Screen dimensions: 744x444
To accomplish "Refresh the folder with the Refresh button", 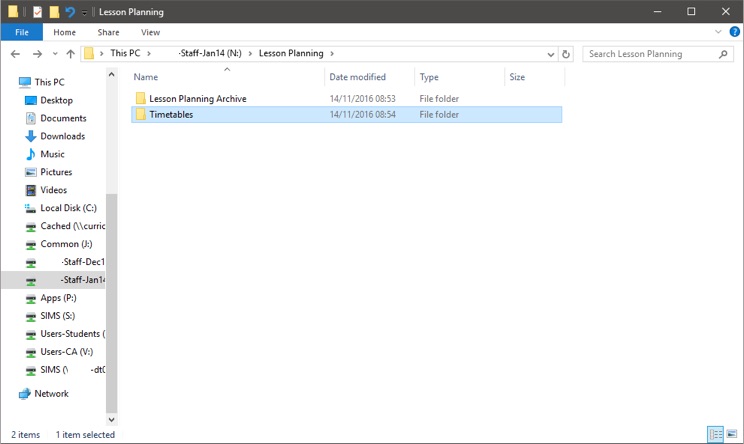I will coord(566,54).
